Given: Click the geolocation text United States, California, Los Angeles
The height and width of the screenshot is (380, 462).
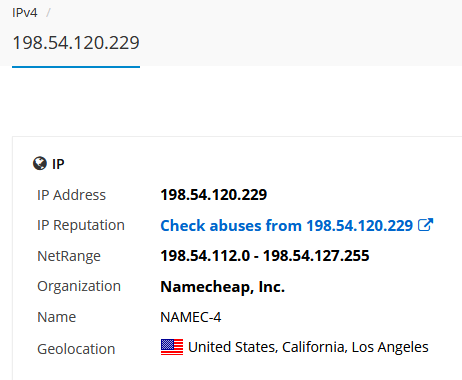Looking at the screenshot, I should [308, 347].
